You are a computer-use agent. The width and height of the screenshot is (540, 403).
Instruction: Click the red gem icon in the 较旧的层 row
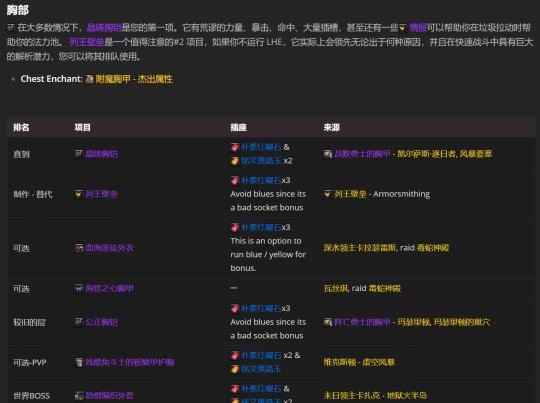tap(235, 309)
